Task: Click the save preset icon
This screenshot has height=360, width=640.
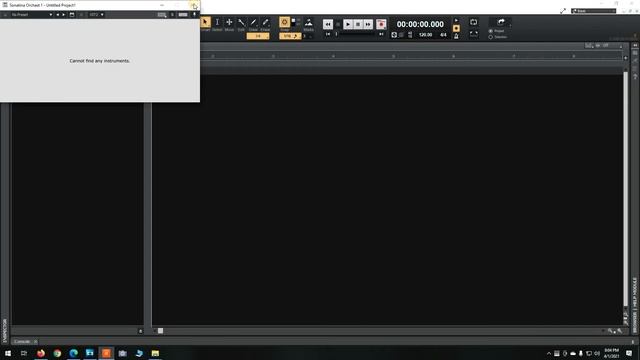Action: coord(72,15)
